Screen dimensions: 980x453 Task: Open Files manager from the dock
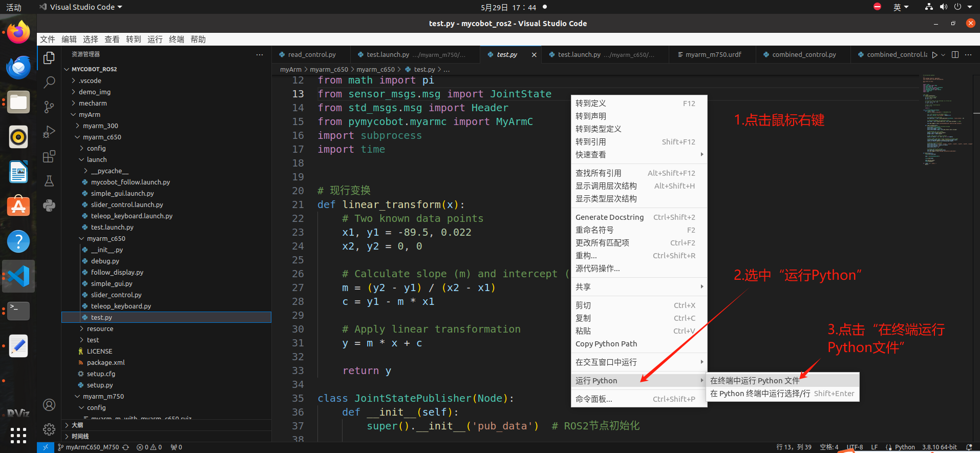(x=18, y=102)
